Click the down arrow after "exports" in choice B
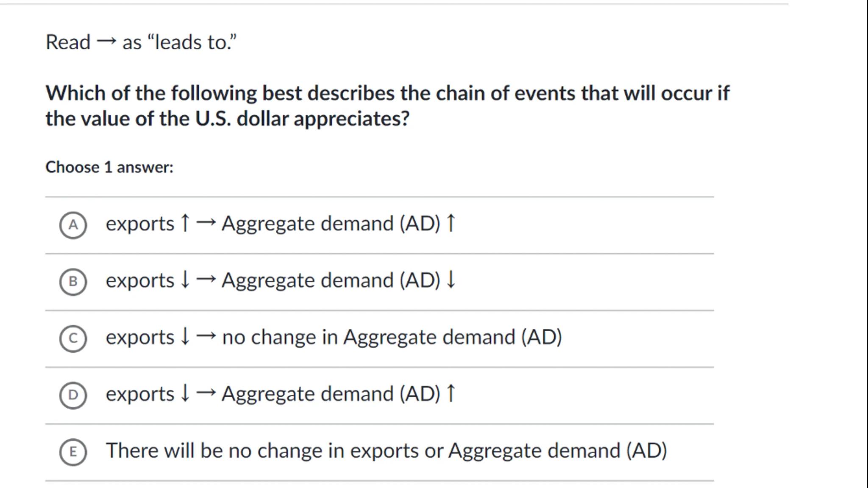868x488 pixels. pyautogui.click(x=184, y=280)
